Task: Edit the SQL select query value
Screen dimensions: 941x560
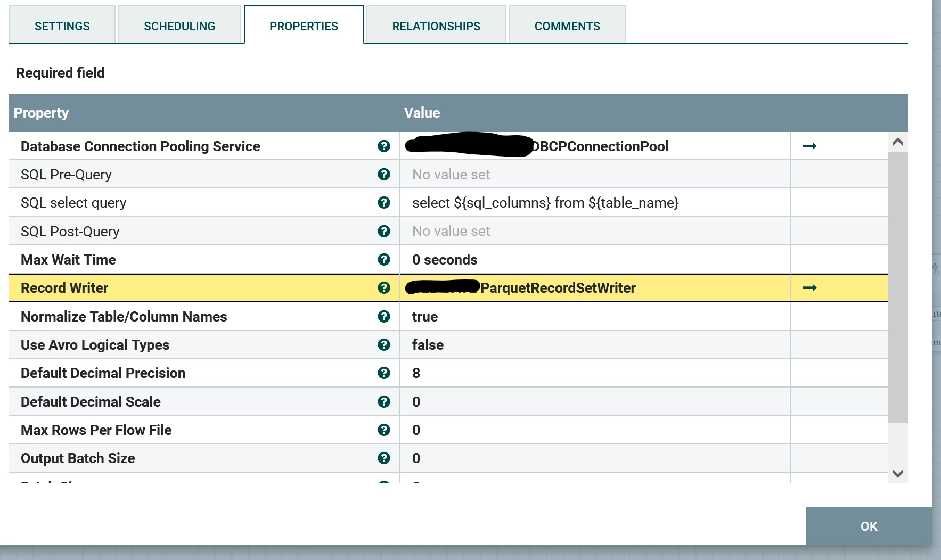Action: point(594,203)
